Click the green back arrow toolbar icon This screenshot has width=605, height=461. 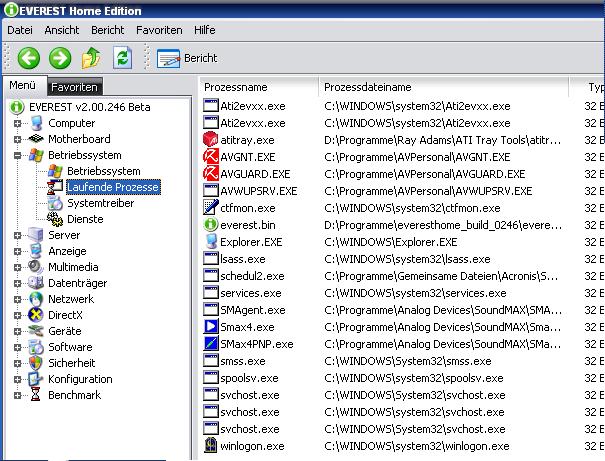point(27,58)
